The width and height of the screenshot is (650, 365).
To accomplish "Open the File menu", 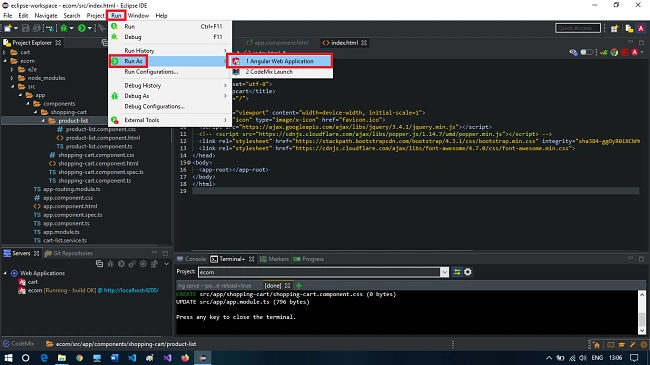I will [7, 15].
